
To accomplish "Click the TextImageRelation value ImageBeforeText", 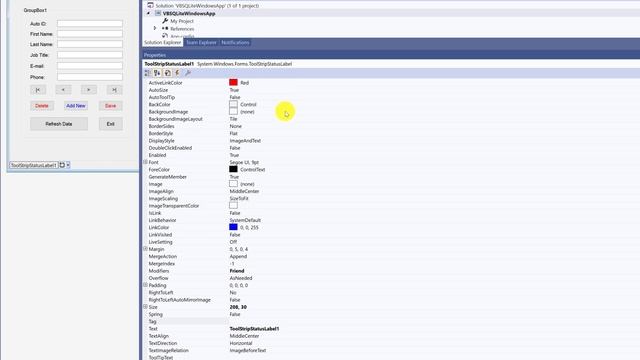I will (x=248, y=350).
